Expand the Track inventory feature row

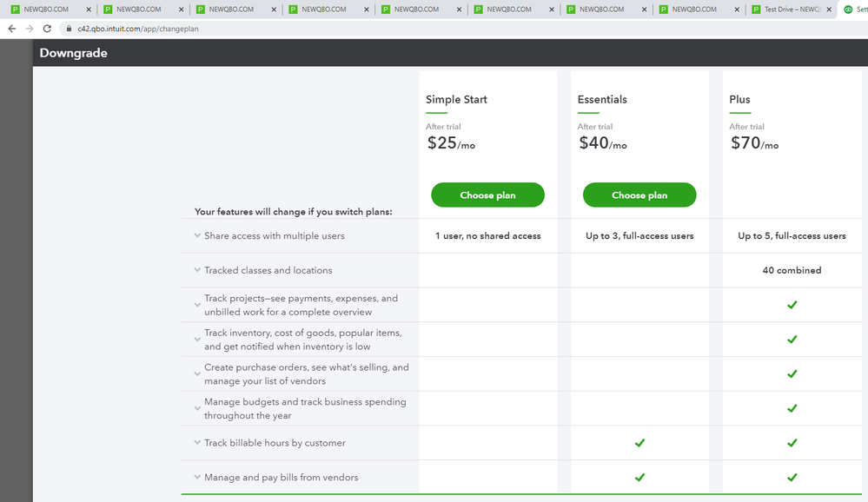click(x=198, y=340)
